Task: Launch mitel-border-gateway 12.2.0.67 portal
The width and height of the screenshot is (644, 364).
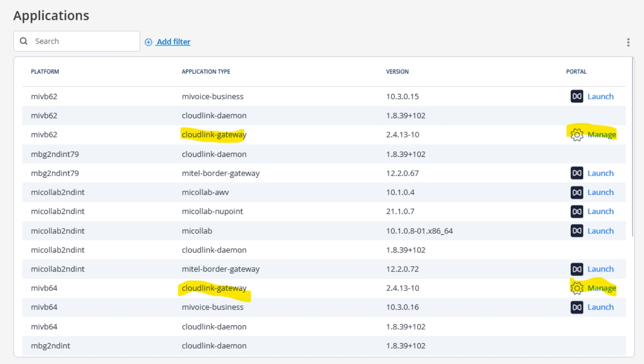Action: [600, 173]
